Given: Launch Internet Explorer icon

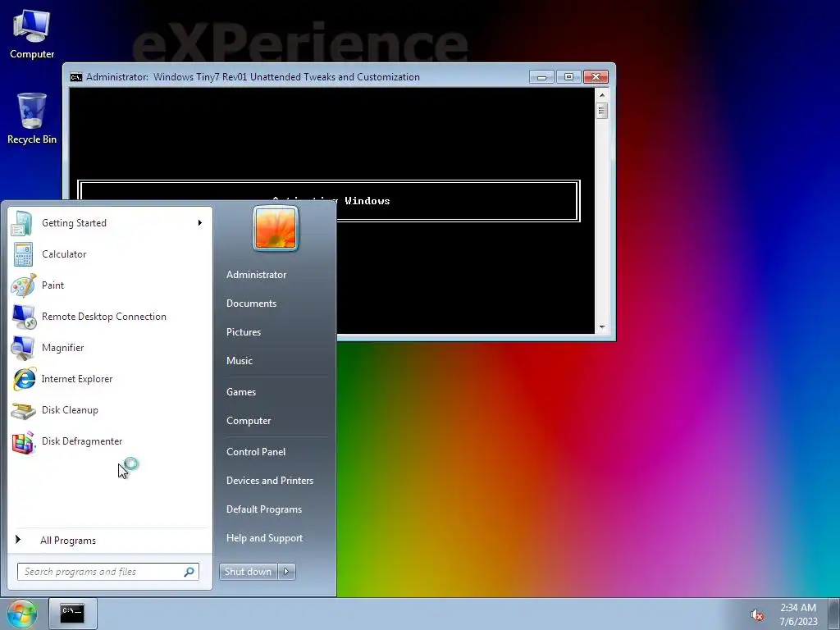Looking at the screenshot, I should click(24, 379).
